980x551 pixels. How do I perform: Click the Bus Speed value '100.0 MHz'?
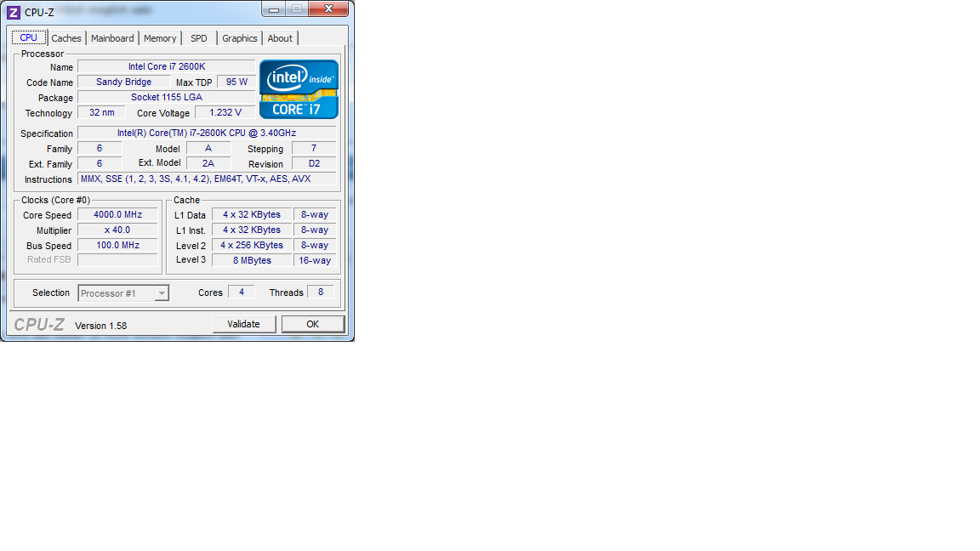(117, 245)
